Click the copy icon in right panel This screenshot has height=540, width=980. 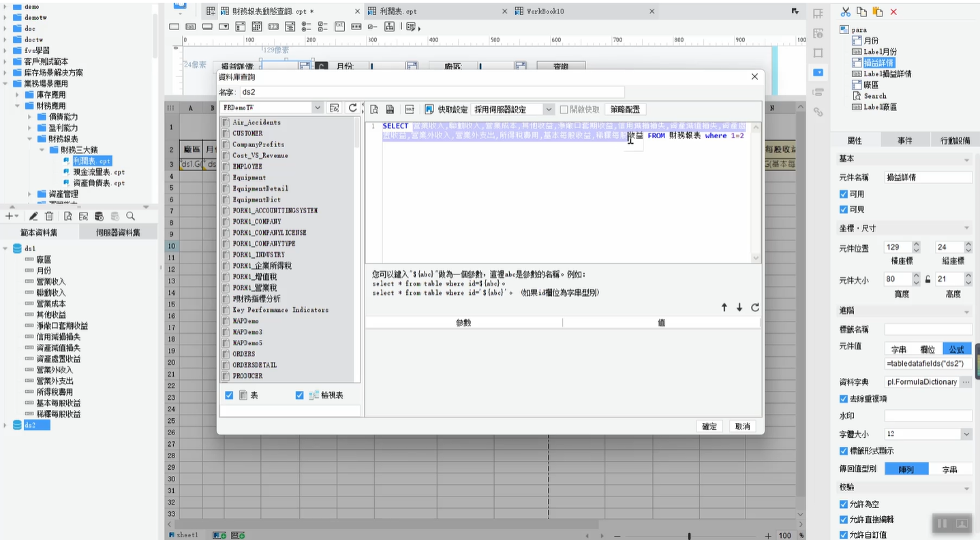(861, 12)
